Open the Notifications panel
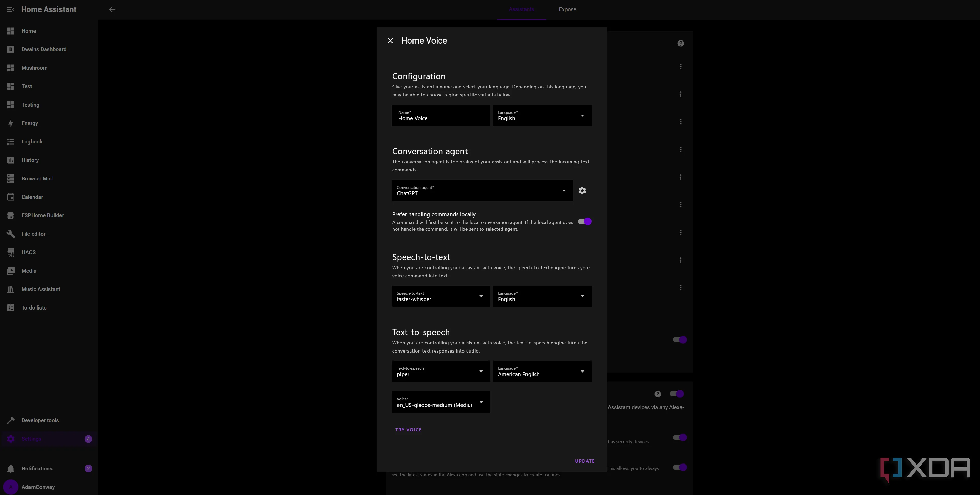This screenshot has width=980, height=495. pos(37,468)
